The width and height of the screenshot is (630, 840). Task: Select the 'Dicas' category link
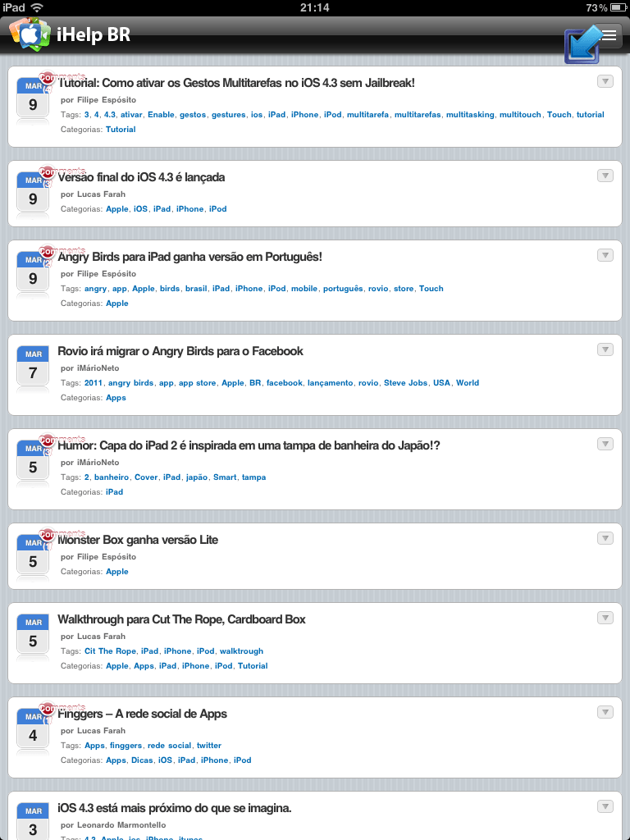click(142, 760)
